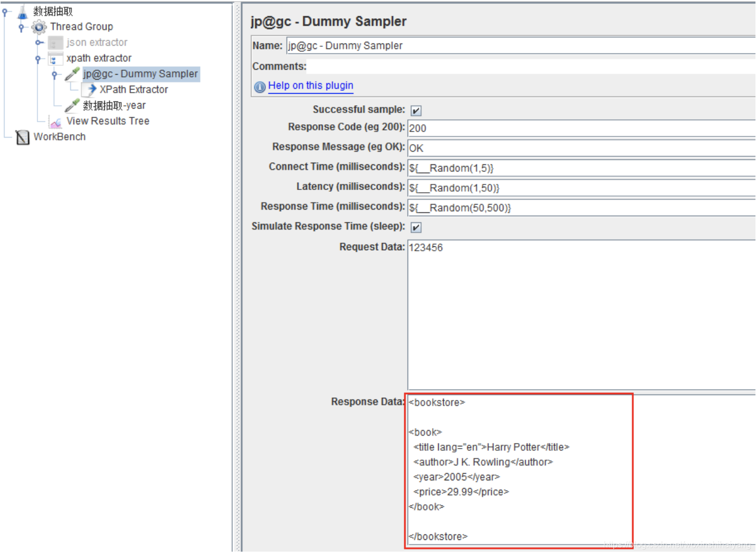
Task: Click the J K. Rowling author line
Action: 483,462
